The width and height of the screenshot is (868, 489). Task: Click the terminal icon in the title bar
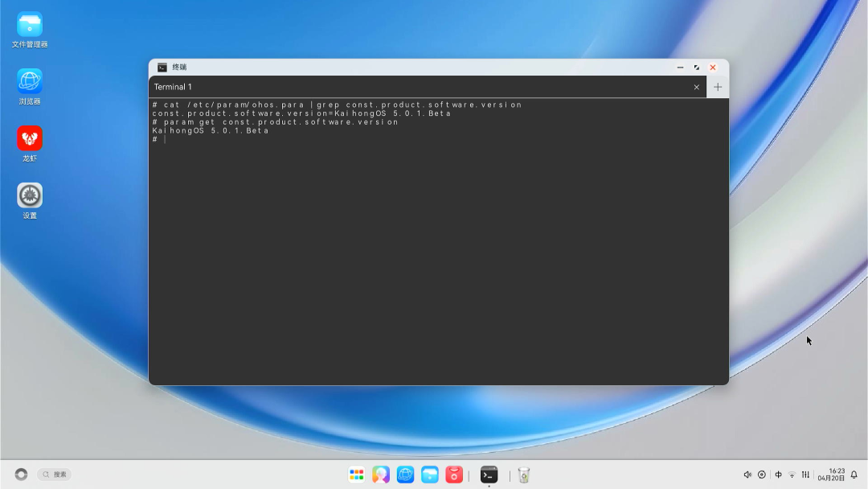tap(162, 68)
